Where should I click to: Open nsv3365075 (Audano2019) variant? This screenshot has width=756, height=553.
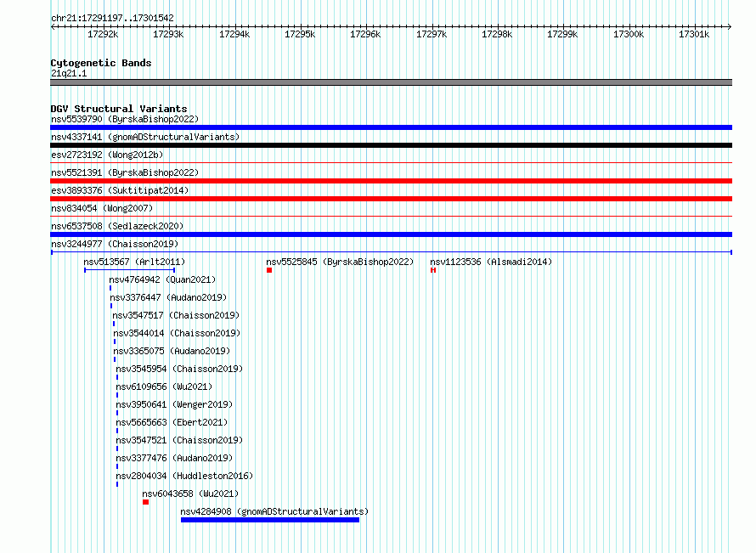coord(172,351)
